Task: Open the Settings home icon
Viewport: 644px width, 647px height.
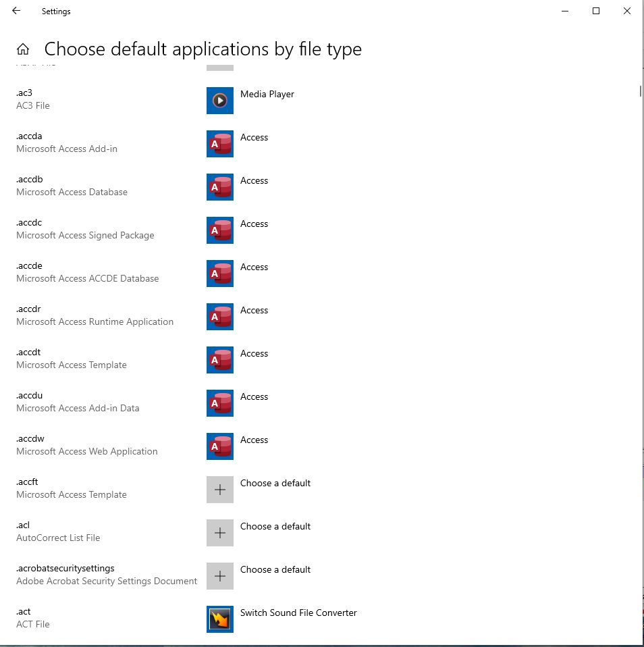Action: 23,49
